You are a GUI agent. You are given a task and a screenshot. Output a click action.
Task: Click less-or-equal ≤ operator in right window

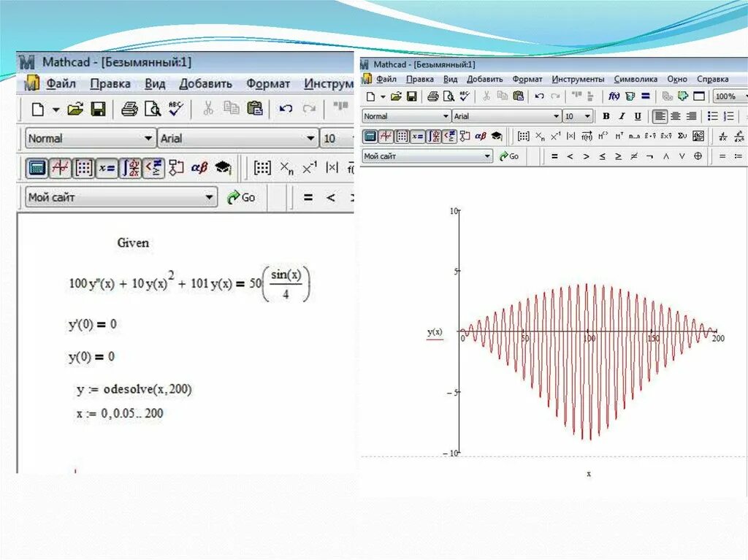point(602,156)
